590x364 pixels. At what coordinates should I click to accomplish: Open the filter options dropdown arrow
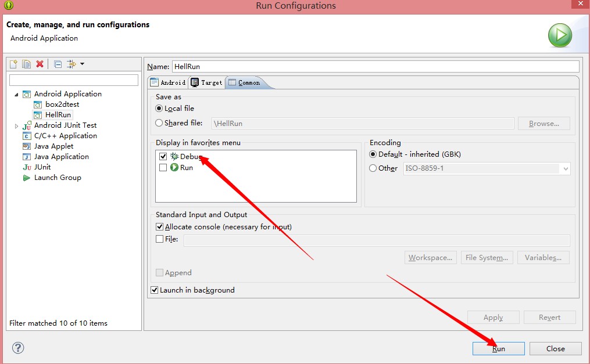click(x=82, y=64)
